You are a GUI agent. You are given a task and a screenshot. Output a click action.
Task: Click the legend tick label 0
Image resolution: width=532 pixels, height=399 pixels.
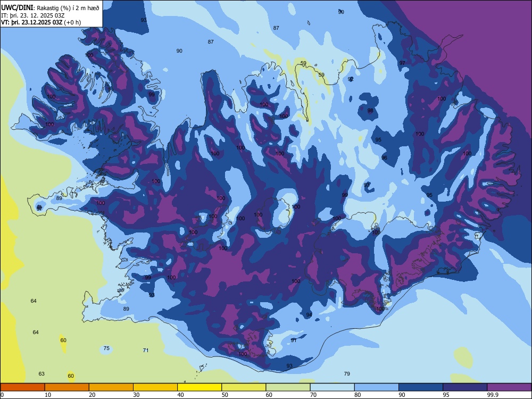pos(2,395)
